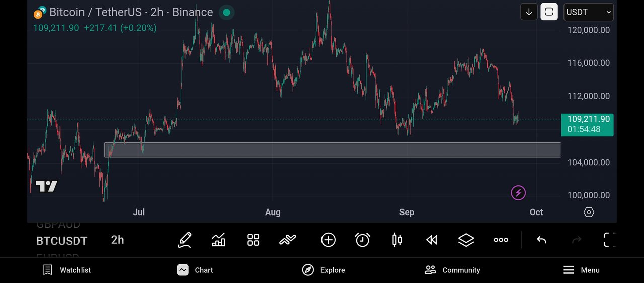The width and height of the screenshot is (644, 283).
Task: Open the candlestick chart style icon
Action: 397,240
